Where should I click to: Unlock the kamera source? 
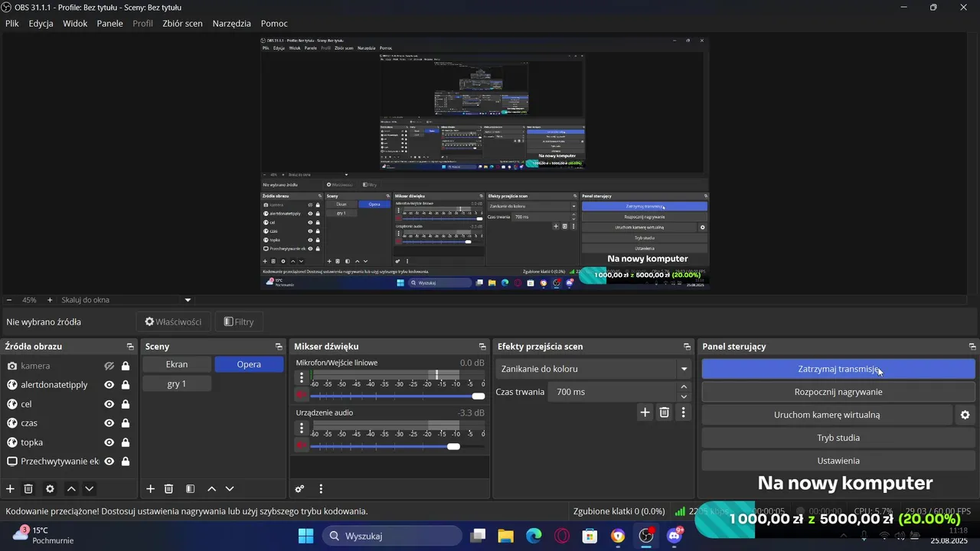tap(126, 366)
